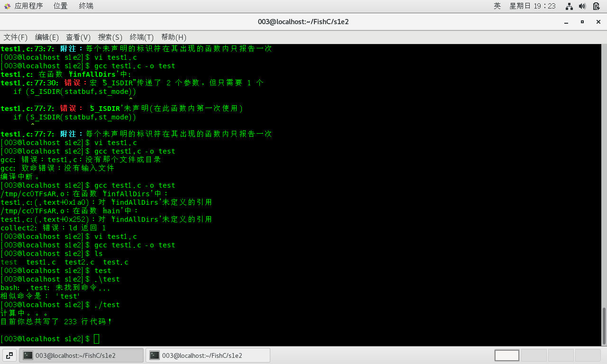Switch to the first terminal taskbar window
The image size is (607, 364).
81,355
